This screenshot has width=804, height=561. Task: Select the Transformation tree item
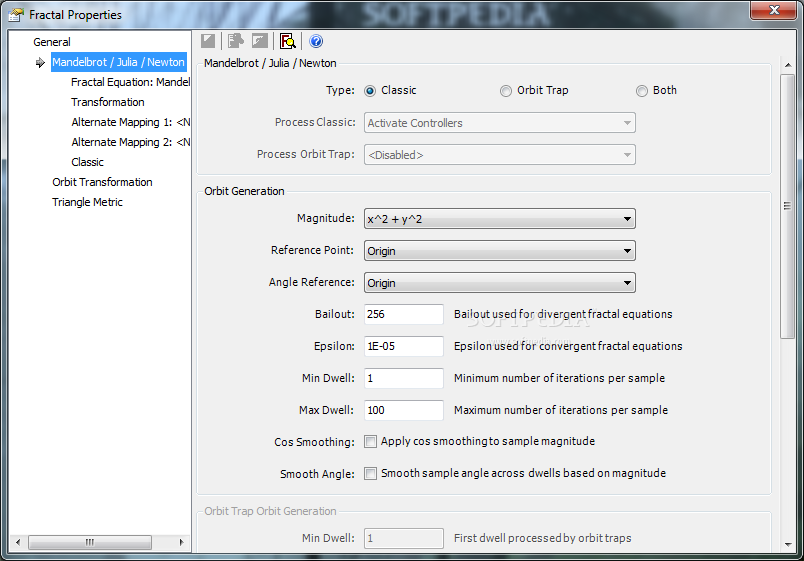point(108,102)
